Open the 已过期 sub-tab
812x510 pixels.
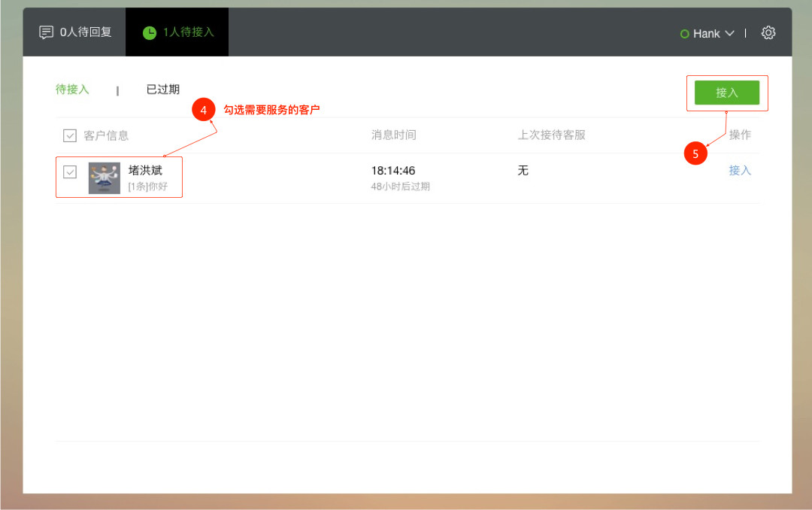(162, 90)
